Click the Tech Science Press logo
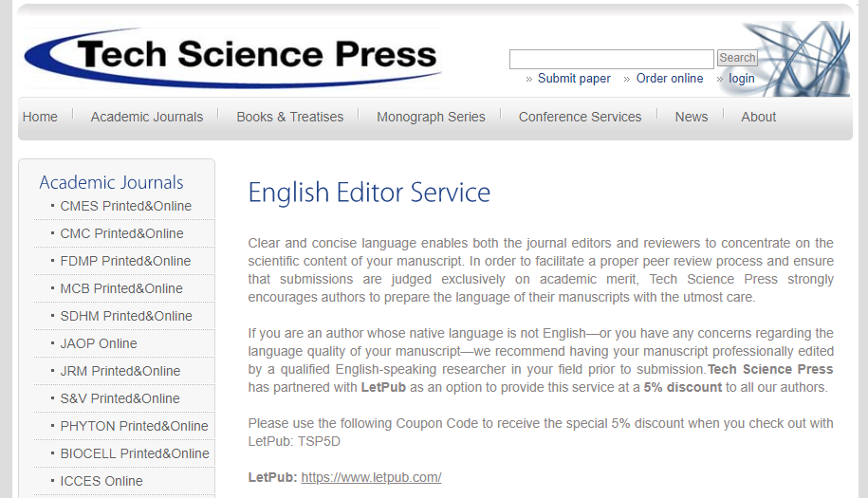This screenshot has width=868, height=498. point(232,55)
